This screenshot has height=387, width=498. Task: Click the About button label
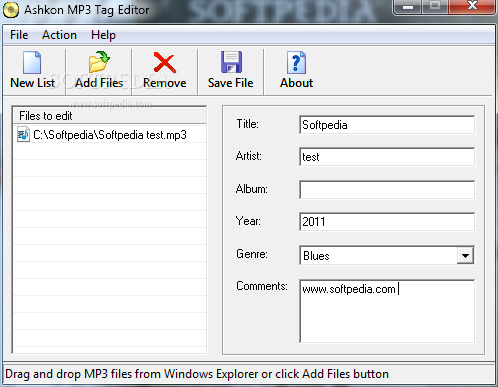point(296,83)
